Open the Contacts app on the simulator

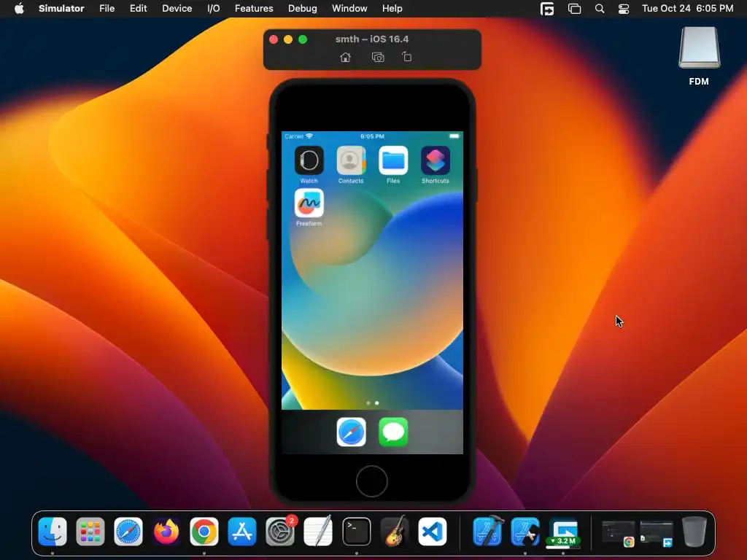click(351, 160)
